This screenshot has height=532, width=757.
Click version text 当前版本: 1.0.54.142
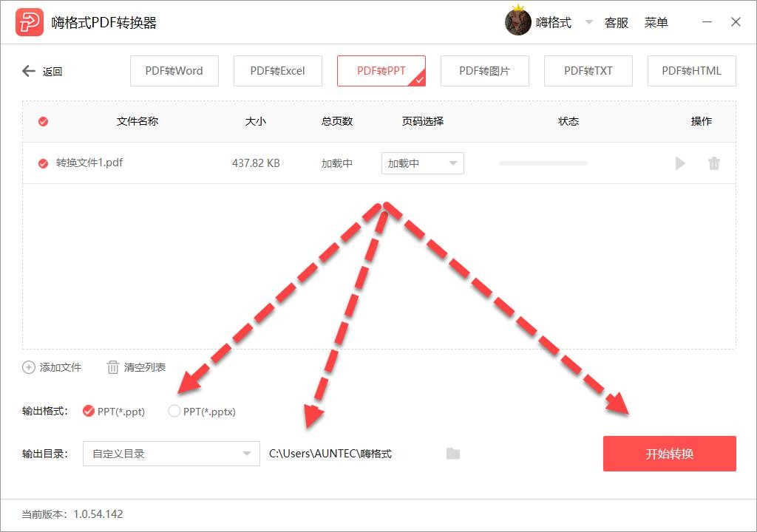pos(72,514)
